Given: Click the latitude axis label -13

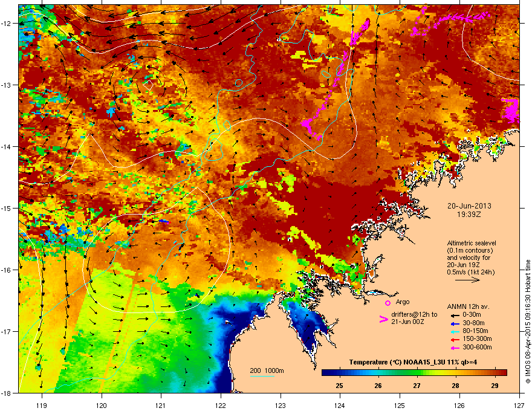Looking at the screenshot, I should coord(7,85).
